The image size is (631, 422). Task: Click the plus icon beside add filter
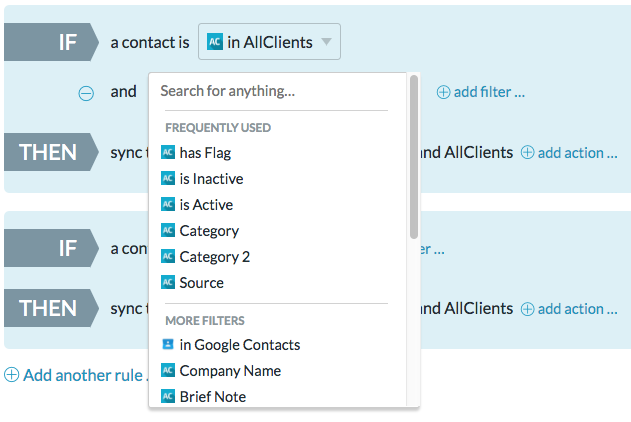click(x=443, y=92)
